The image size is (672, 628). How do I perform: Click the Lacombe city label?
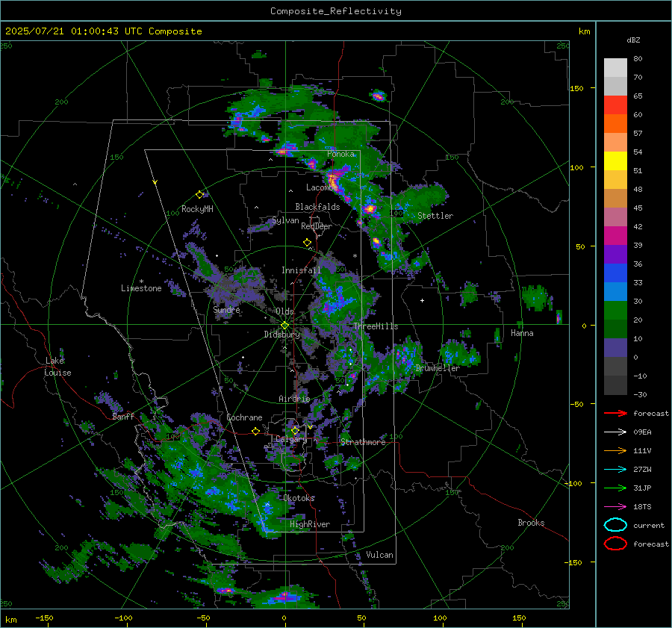[321, 187]
